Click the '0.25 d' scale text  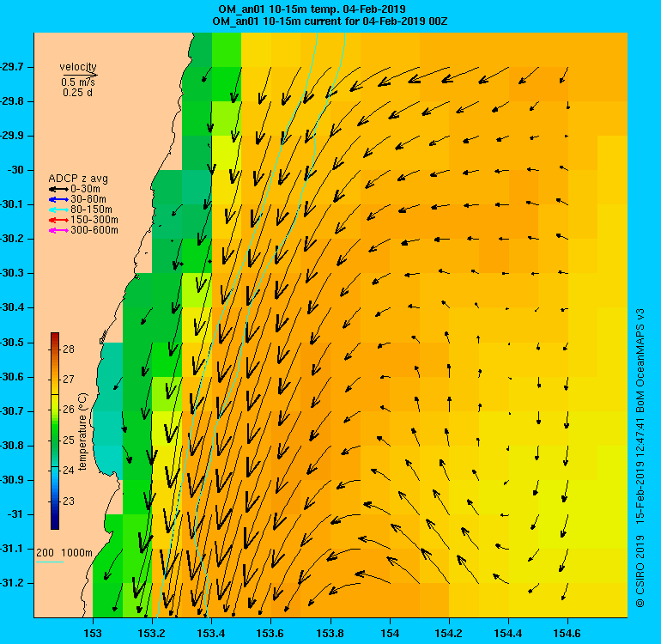pos(77,93)
